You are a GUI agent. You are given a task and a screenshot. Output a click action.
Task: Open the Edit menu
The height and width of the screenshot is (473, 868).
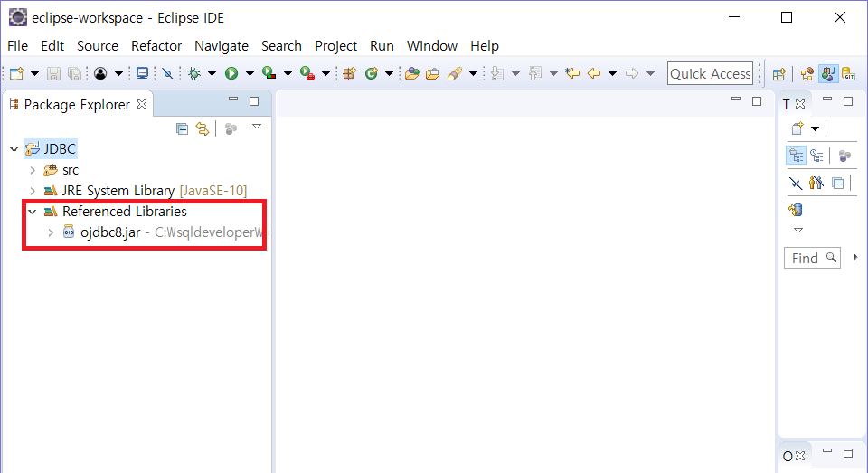(x=52, y=45)
